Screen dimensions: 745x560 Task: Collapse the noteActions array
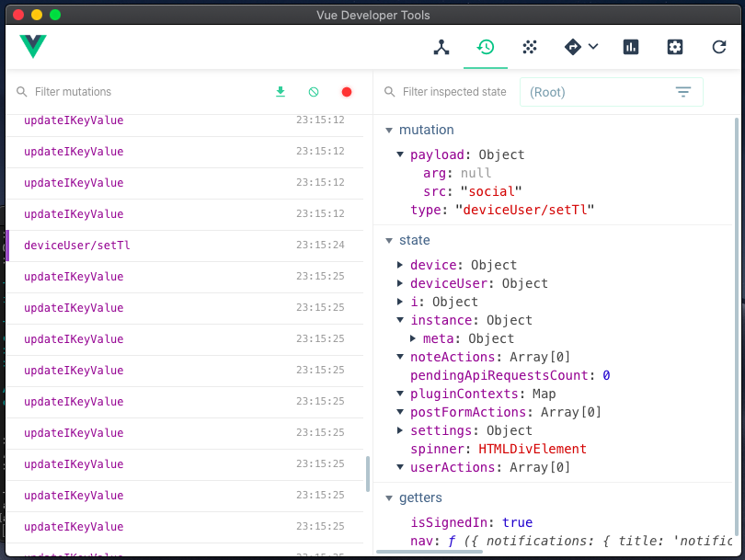400,356
